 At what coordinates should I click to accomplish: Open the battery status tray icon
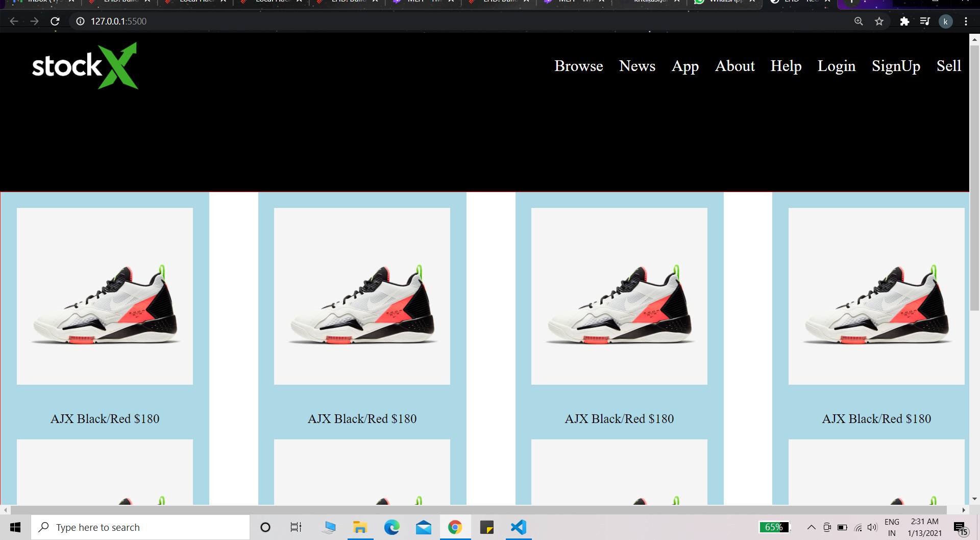tap(842, 527)
